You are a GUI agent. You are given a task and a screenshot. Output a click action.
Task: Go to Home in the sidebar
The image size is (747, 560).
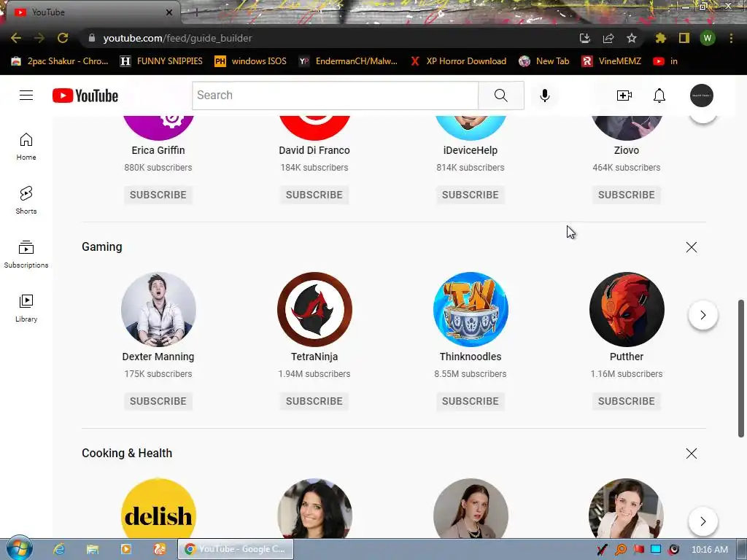(26, 146)
